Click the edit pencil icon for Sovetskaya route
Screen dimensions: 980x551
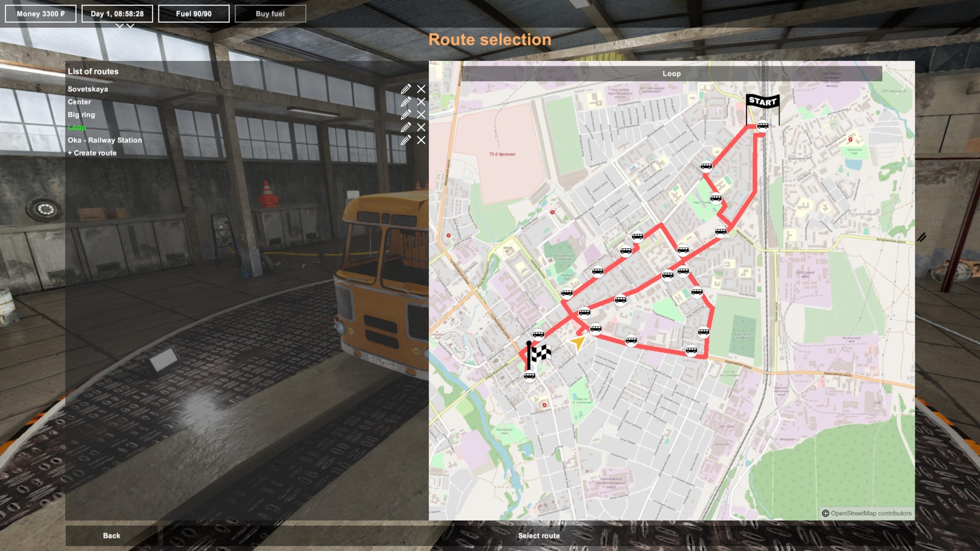coord(405,88)
